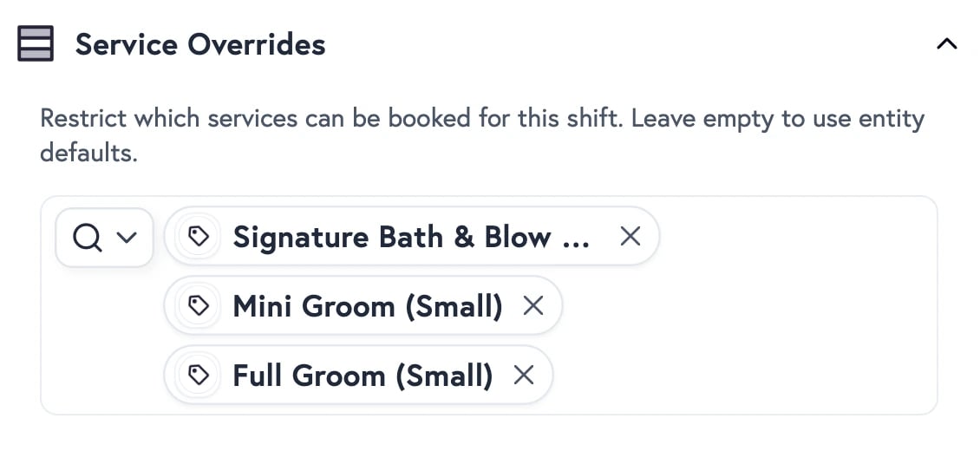Click blank space right of Full Groom chip
Image resolution: width=980 pixels, height=451 pixels.
tap(737, 376)
